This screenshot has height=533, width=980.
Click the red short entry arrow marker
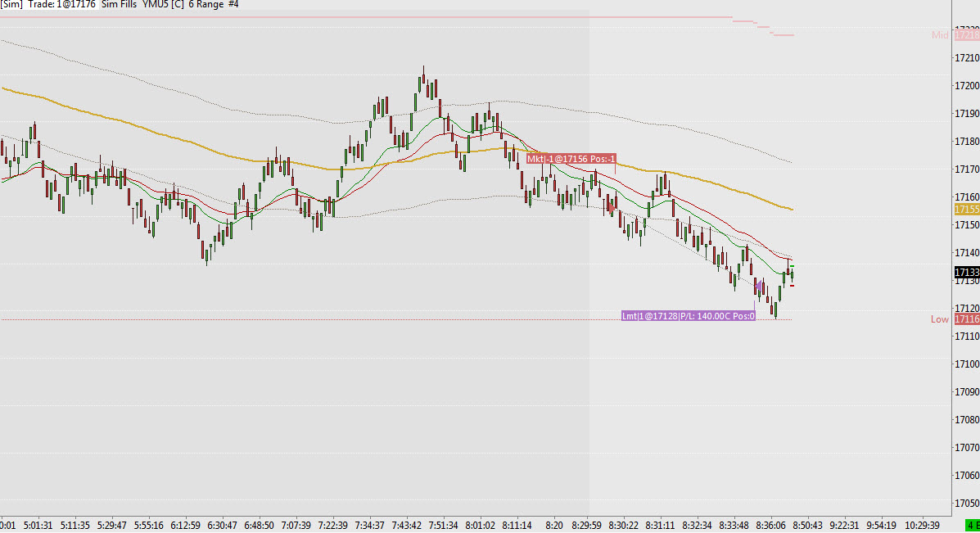coord(612,208)
